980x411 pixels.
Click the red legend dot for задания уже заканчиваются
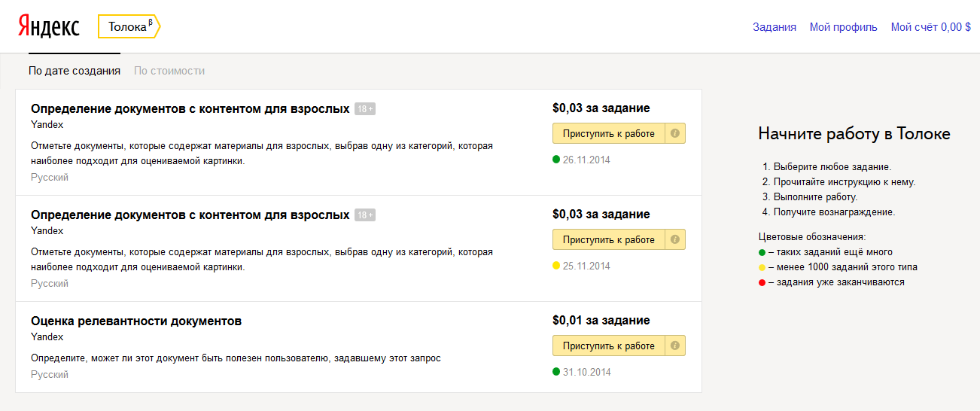coord(762,282)
